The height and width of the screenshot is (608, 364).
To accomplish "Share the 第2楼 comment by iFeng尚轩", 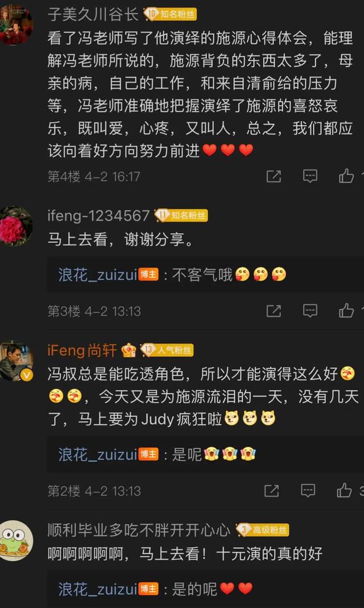I will click(272, 491).
